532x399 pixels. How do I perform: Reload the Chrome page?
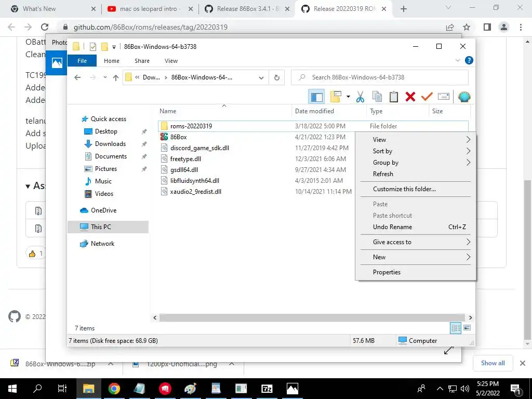coord(45,27)
